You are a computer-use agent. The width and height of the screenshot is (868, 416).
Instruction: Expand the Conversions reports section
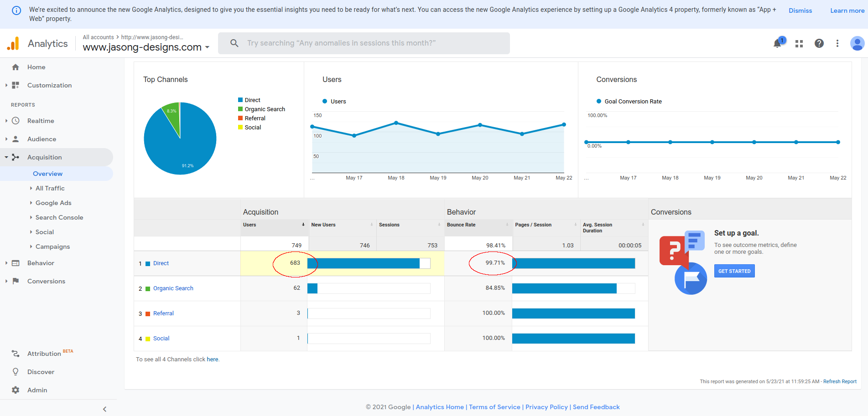[6, 281]
